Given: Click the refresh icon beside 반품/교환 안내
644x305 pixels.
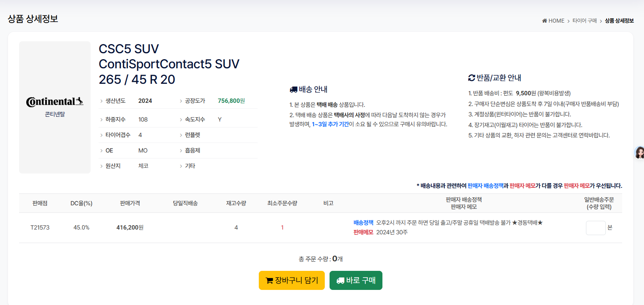Looking at the screenshot, I should coord(471,78).
